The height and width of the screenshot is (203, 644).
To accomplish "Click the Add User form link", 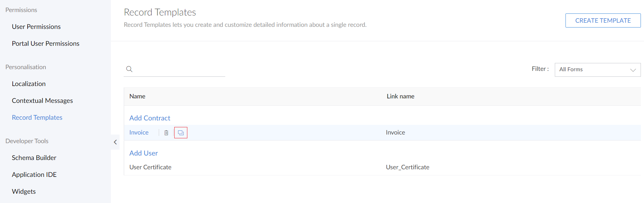I will coord(144,153).
